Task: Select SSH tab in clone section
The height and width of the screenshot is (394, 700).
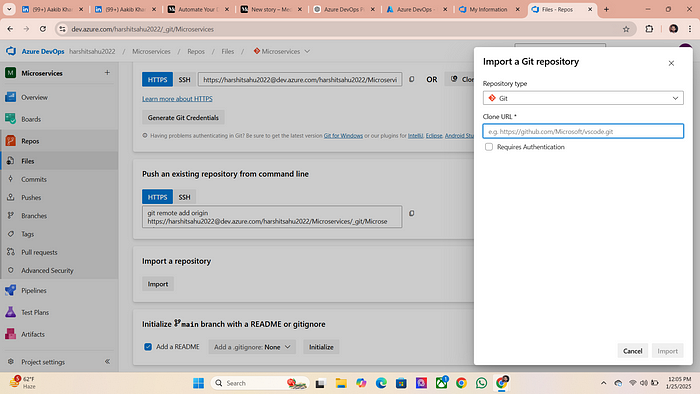Action: pos(184,79)
